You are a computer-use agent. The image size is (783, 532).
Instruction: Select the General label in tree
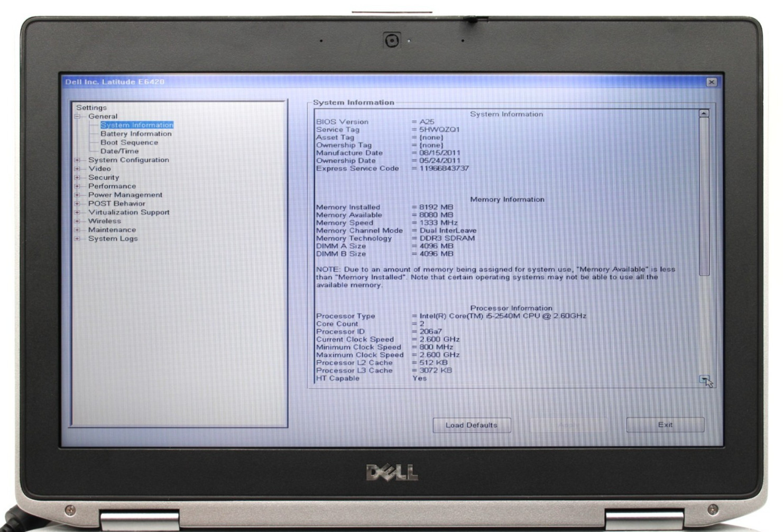click(x=103, y=116)
